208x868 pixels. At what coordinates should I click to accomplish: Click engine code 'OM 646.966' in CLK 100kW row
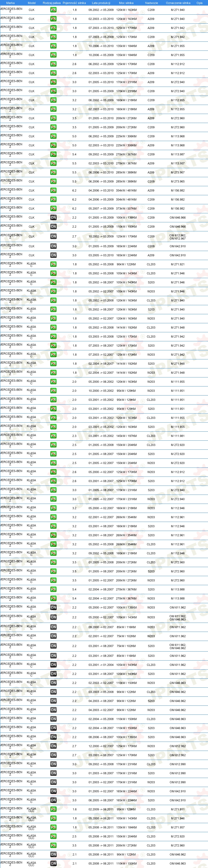tap(178, 218)
